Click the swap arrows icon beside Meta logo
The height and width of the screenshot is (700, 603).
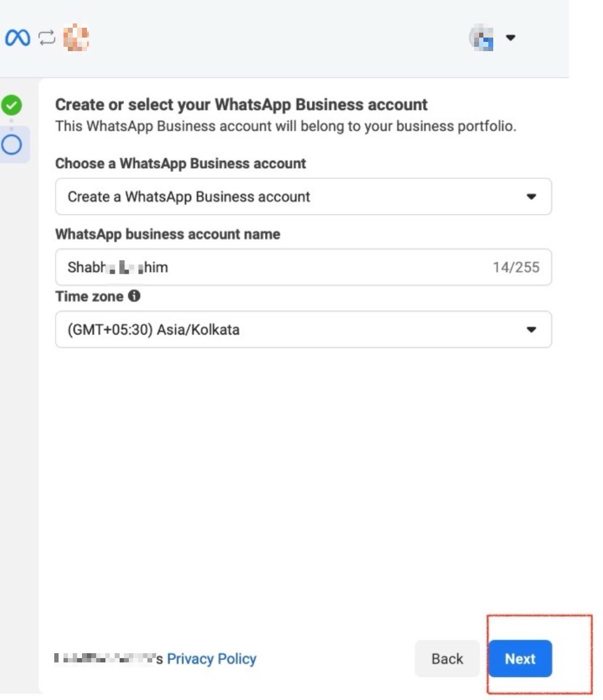[47, 38]
